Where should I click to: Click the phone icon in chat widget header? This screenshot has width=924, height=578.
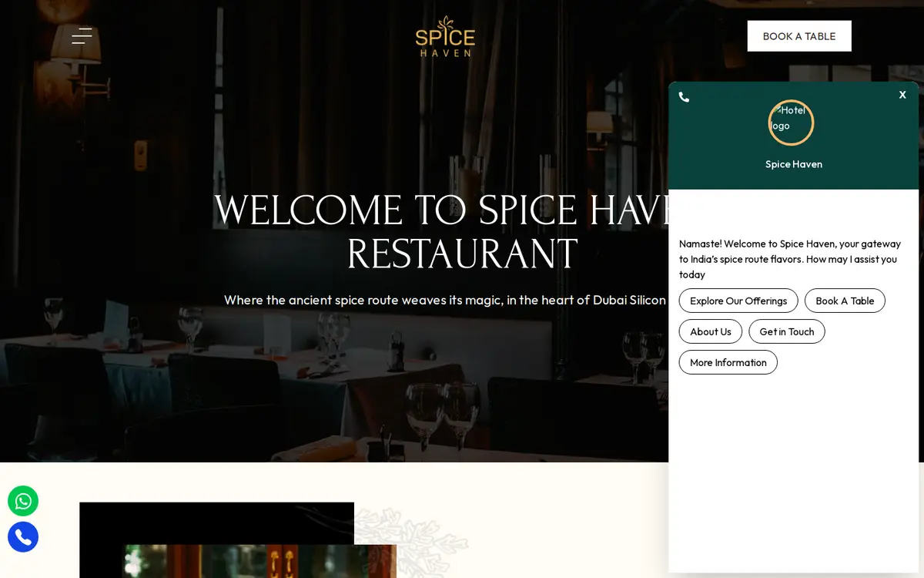click(x=684, y=97)
